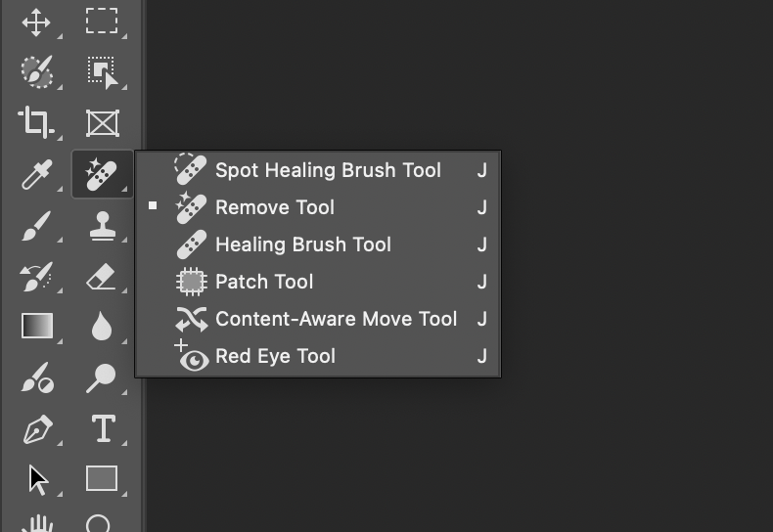This screenshot has width=773, height=532.
Task: Select the Horizontal Type tool
Action: (x=102, y=428)
